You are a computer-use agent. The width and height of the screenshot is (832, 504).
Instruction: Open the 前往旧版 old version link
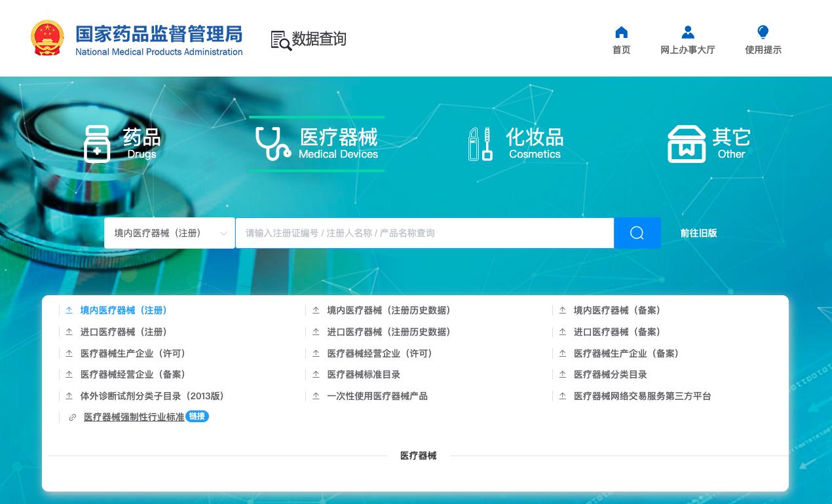[x=698, y=233]
